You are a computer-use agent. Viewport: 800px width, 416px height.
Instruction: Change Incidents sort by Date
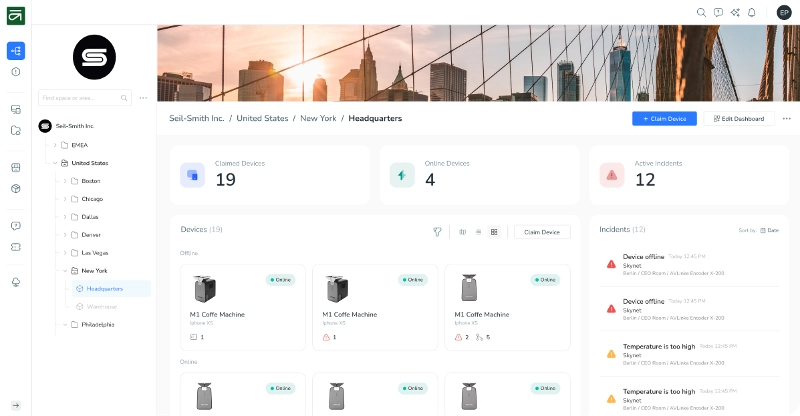coord(769,230)
